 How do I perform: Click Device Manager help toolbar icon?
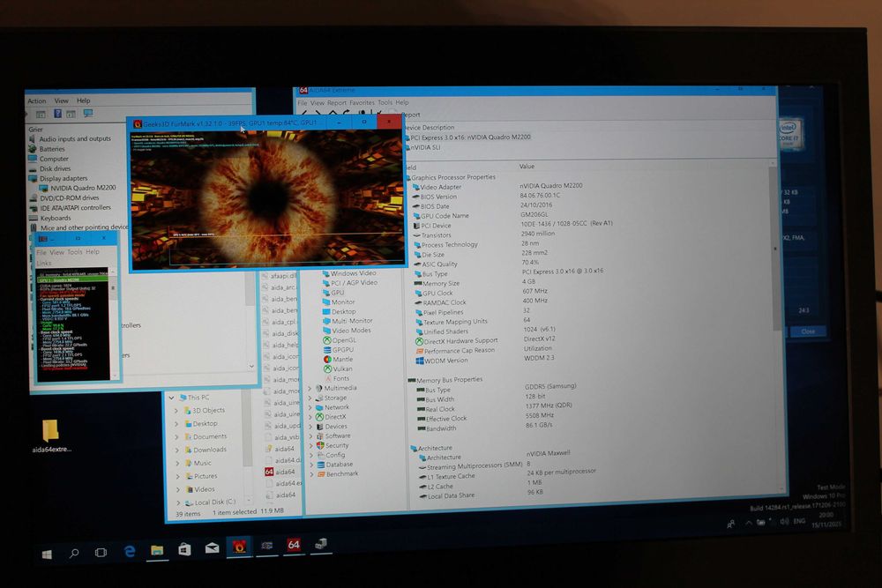click(57, 114)
